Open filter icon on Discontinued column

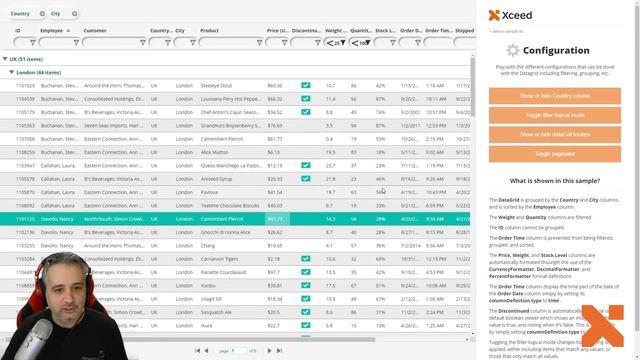pos(318,42)
